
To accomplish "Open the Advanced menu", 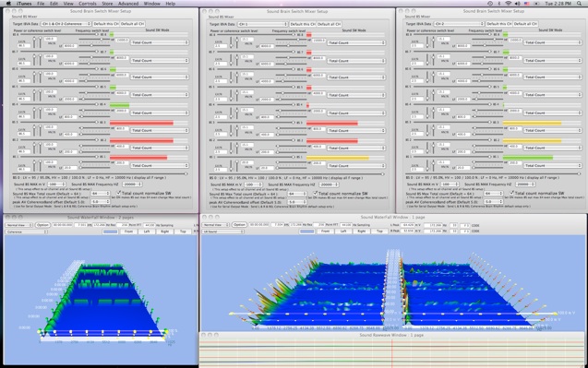I will click(128, 4).
